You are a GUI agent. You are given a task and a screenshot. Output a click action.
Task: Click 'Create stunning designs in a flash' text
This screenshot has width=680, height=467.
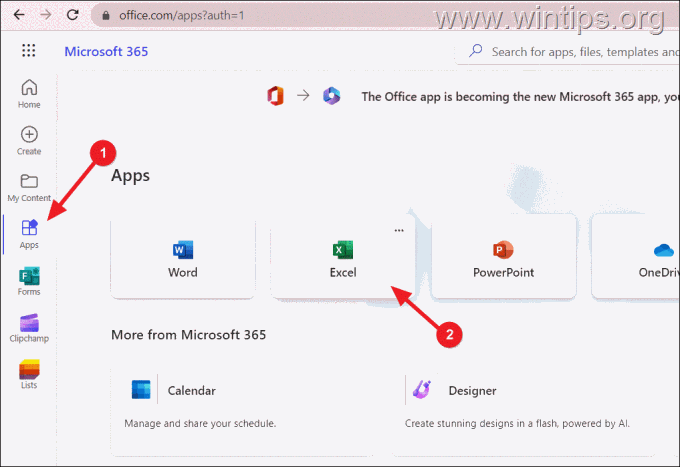(x=517, y=423)
